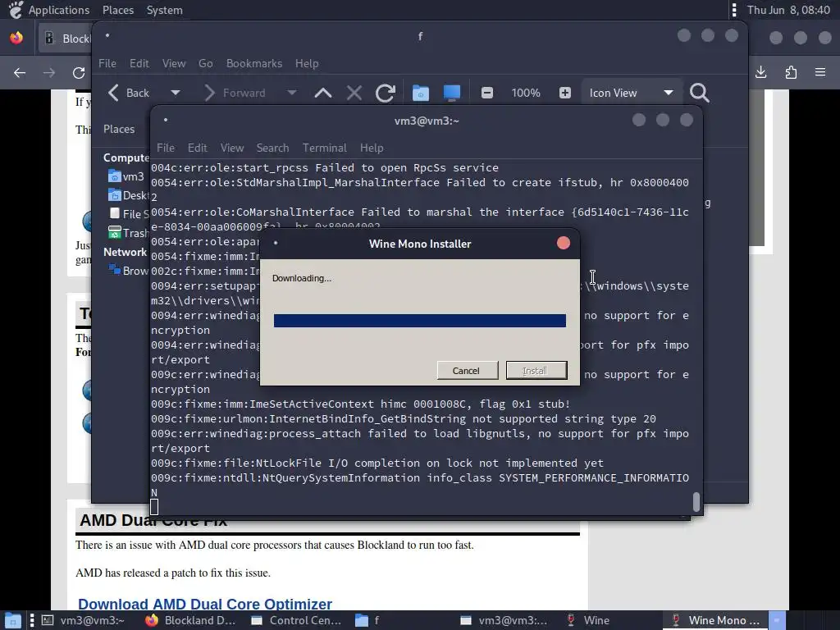
Task: Open Trash in the sidebar
Action: coord(129,232)
